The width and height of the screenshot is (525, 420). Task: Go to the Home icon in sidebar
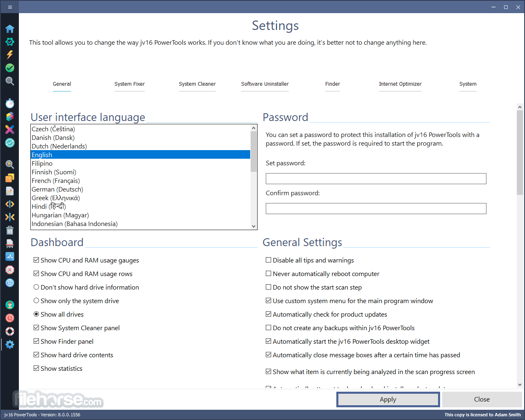10,29
